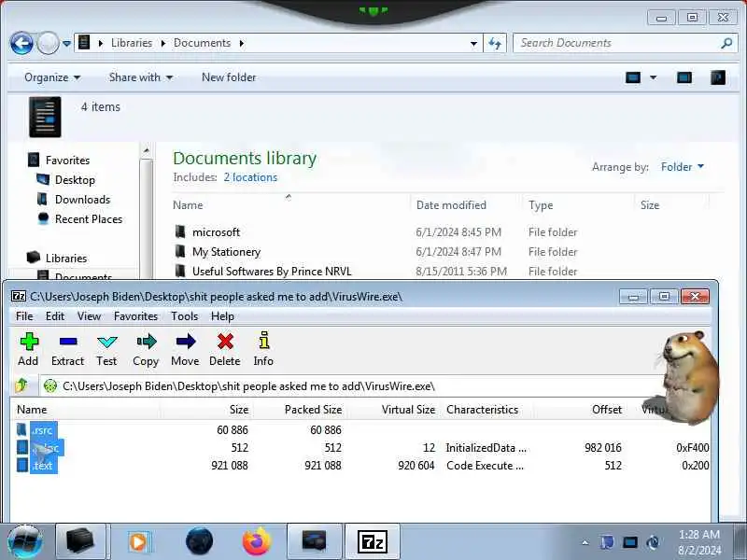Sort 7-Zip list by Virtual Size column
Screen dimensions: 747x560
point(408,410)
